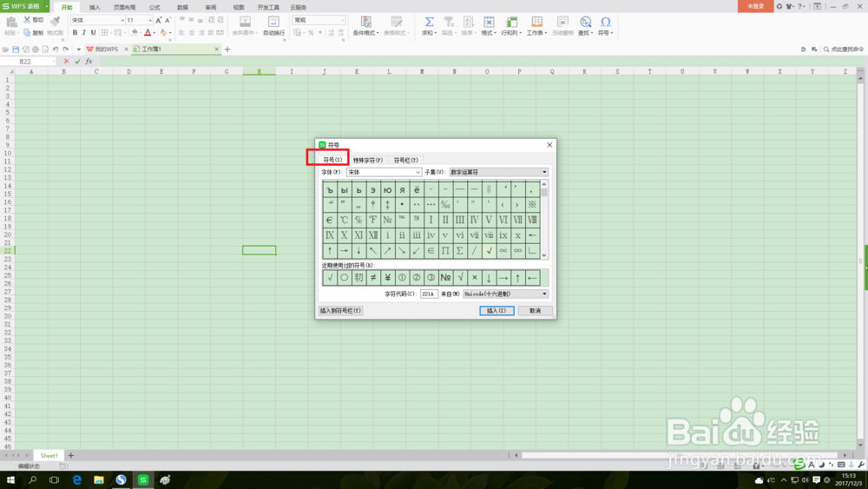Screen dimensions: 868x489
Task: Toggle Italic formatting
Action: 84,33
